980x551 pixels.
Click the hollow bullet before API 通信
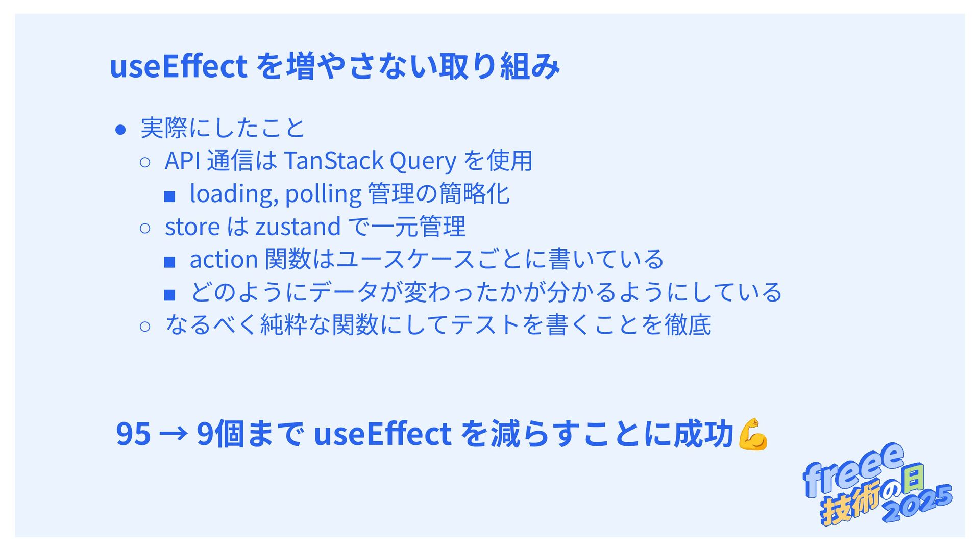145,162
